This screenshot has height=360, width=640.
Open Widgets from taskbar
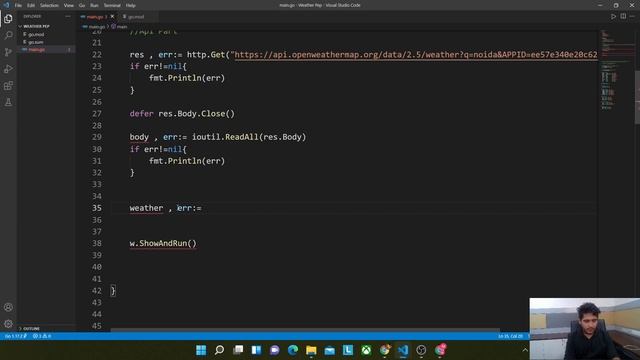coord(256,350)
